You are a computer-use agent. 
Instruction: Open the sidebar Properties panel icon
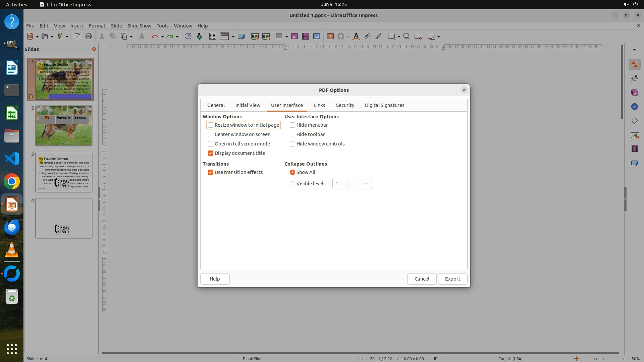(634, 64)
